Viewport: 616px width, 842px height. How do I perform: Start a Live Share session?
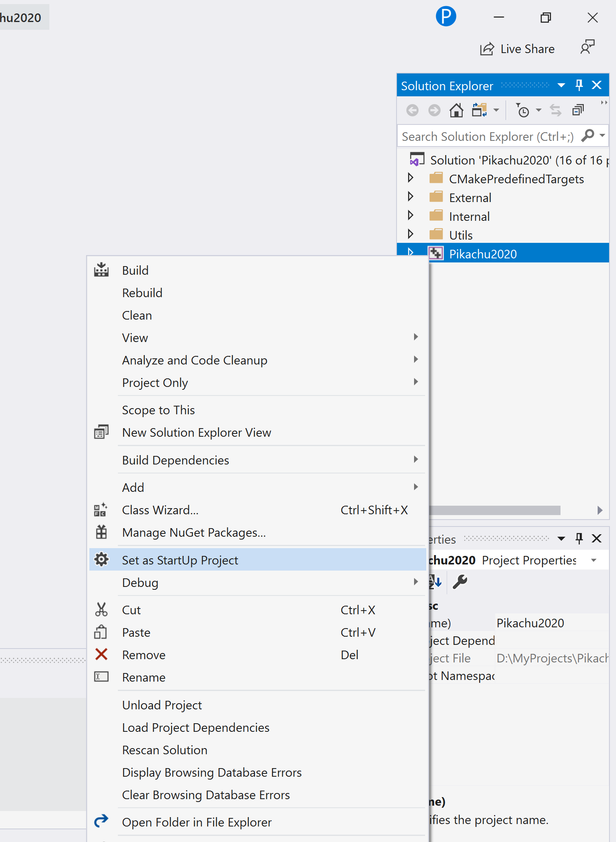pos(517,49)
